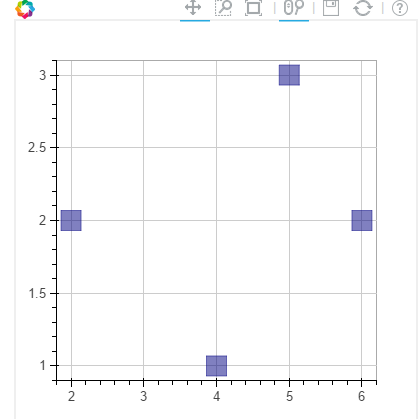The height and width of the screenshot is (419, 418).
Task: Click the x-axis tick label 6
Action: 362,396
